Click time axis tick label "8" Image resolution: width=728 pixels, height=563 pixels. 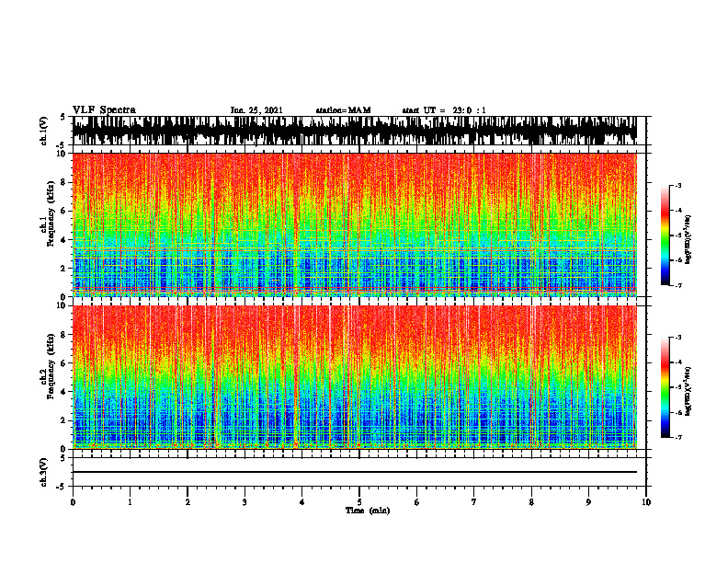[x=531, y=502]
